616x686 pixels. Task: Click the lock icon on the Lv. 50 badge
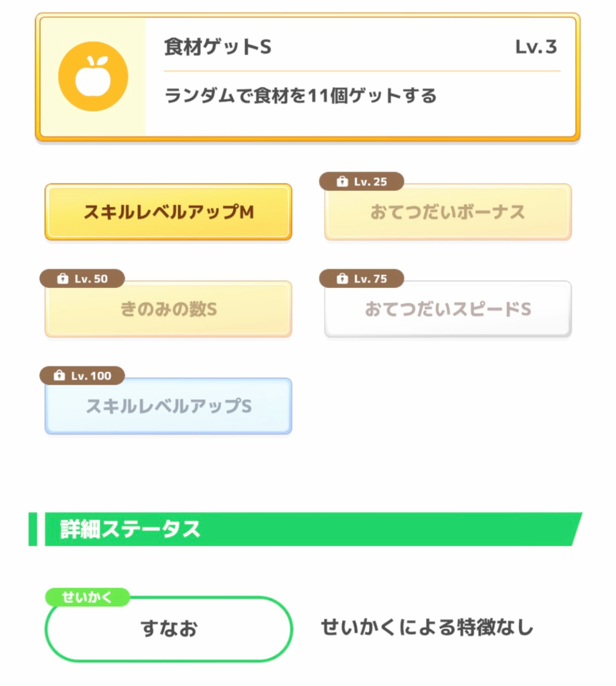(x=62, y=279)
